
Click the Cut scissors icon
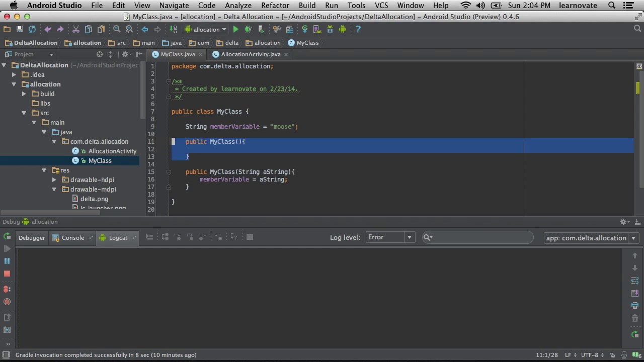click(x=76, y=30)
